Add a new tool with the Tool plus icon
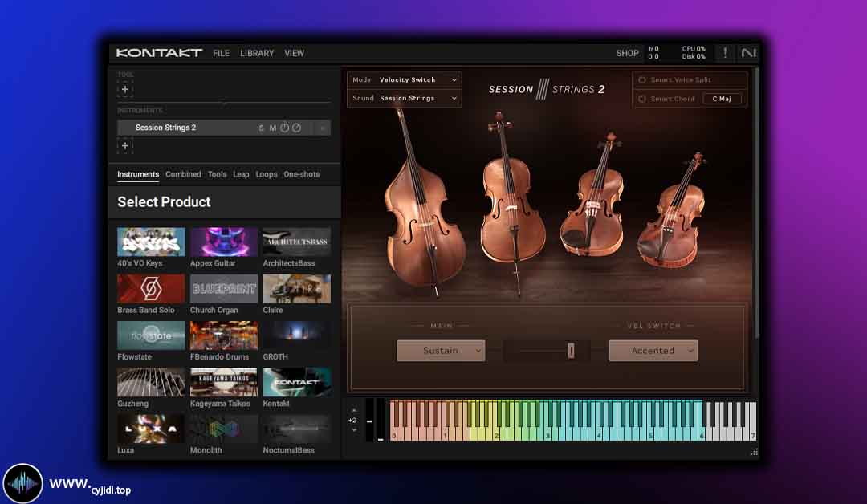867x504 pixels. pyautogui.click(x=125, y=90)
